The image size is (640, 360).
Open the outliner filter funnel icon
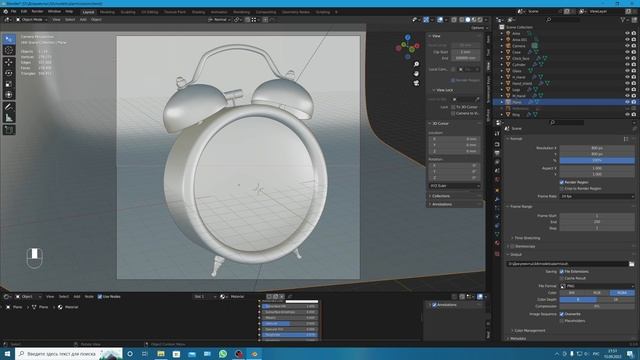[623, 20]
